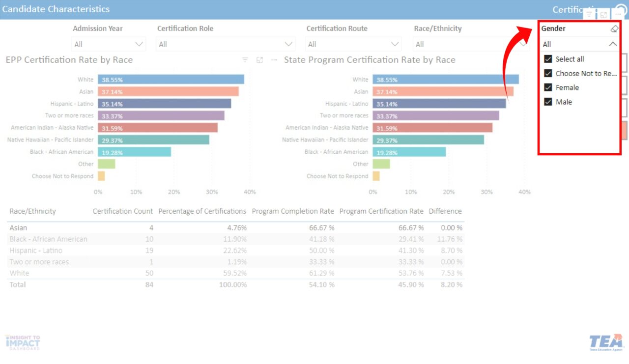Clear Gender slicer selections with eraser icon
629x364 pixels.
[614, 28]
